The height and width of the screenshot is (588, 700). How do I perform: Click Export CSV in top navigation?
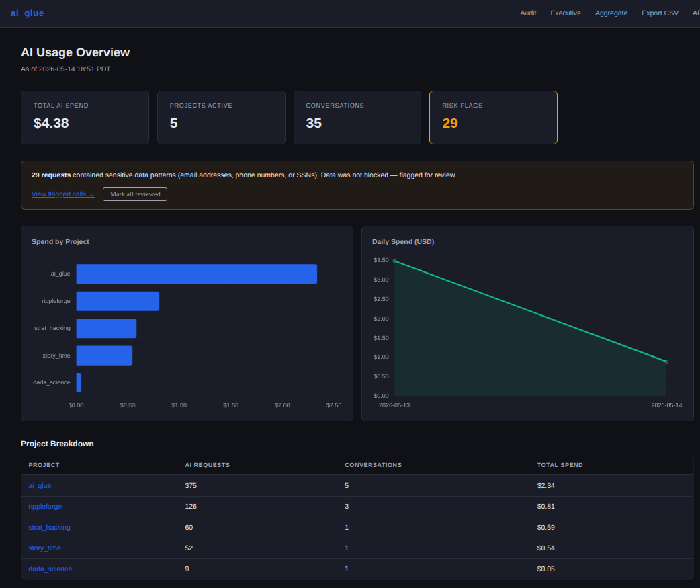[x=660, y=13]
